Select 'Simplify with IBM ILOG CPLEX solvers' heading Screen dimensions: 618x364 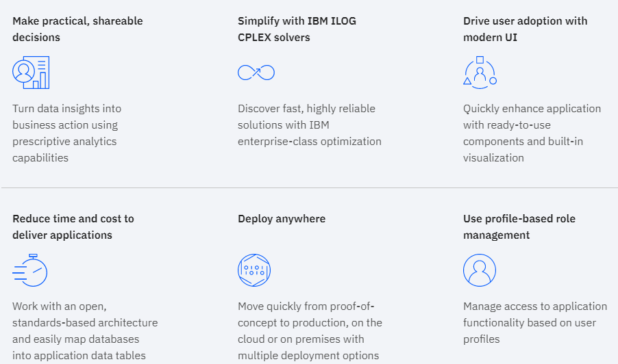(x=297, y=29)
